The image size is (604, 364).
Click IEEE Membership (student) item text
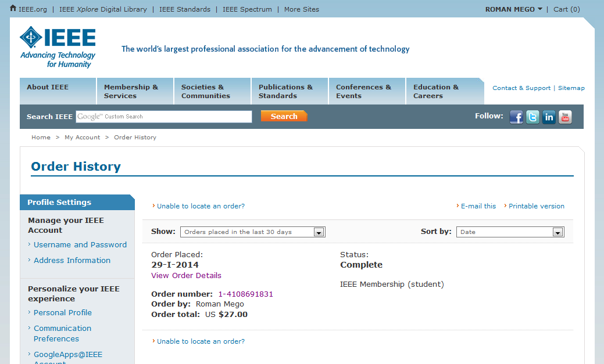392,284
